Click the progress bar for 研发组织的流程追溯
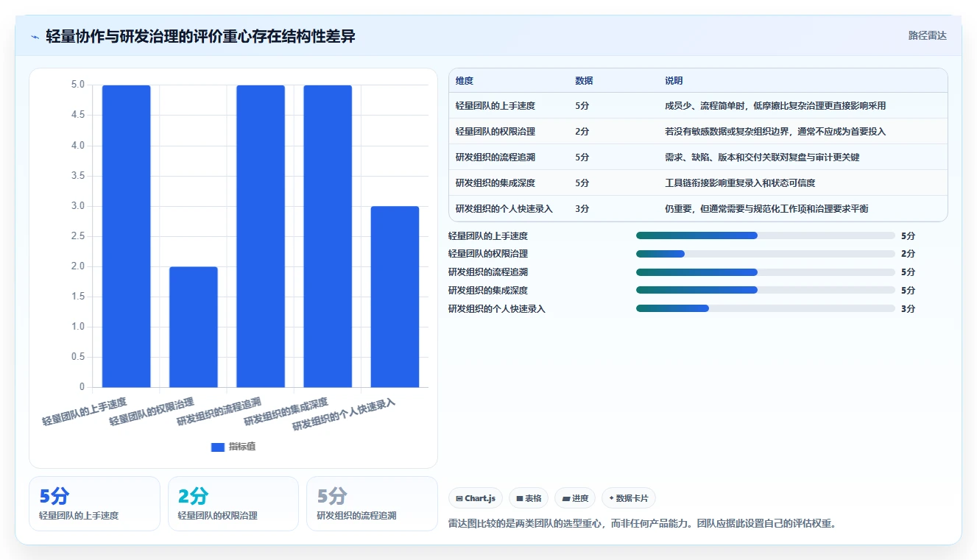 766,272
